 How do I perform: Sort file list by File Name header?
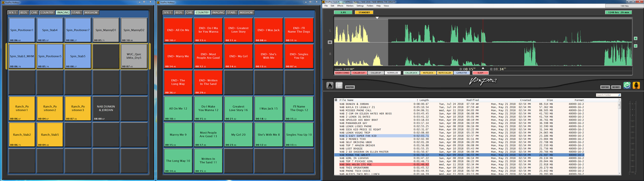346,100
